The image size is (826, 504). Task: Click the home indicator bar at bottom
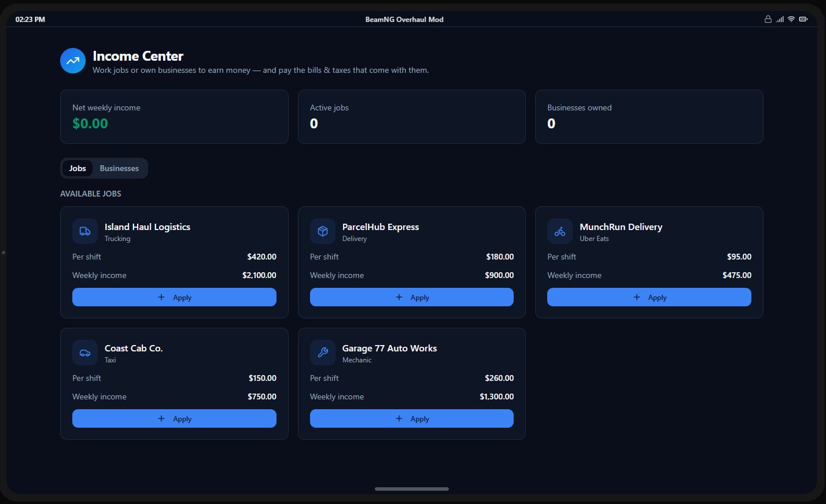coord(412,489)
